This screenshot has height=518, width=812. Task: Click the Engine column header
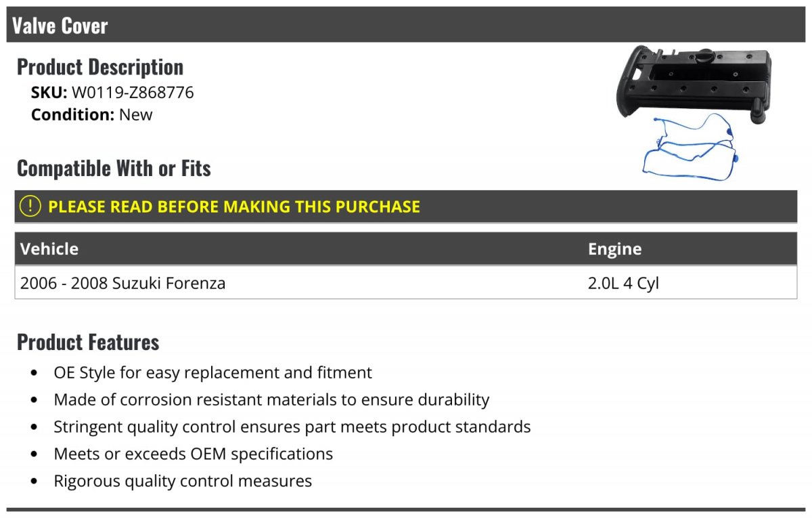[x=614, y=249]
